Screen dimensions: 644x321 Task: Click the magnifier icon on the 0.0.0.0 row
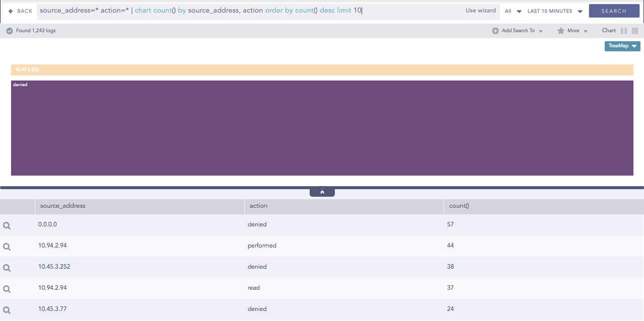coord(7,225)
